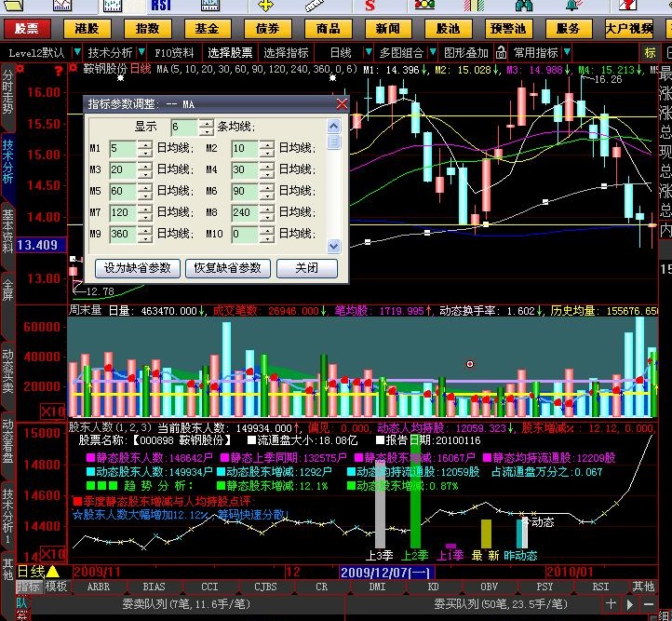Screen dimensions: 672x621
Task: Switch to the 基本资料 side tab
Action: [7, 236]
